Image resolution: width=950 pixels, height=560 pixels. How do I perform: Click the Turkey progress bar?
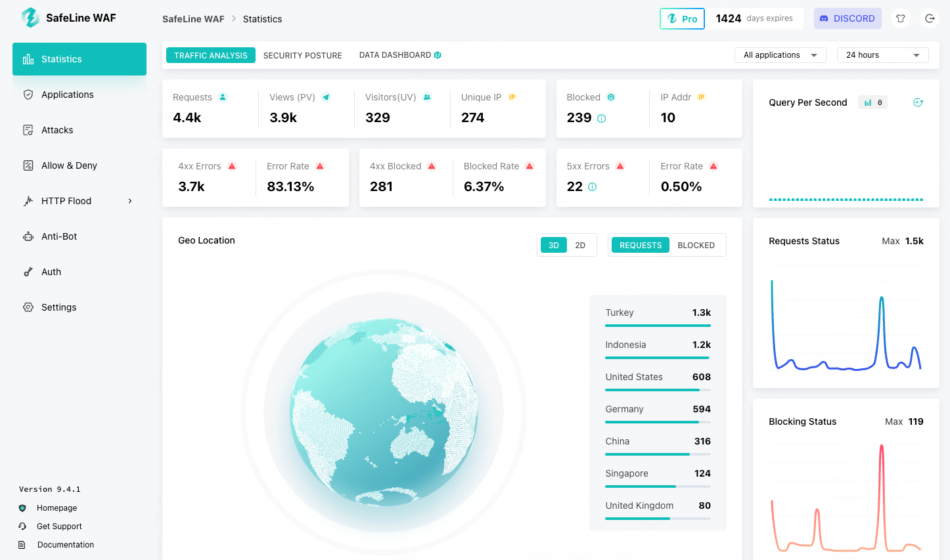[658, 326]
